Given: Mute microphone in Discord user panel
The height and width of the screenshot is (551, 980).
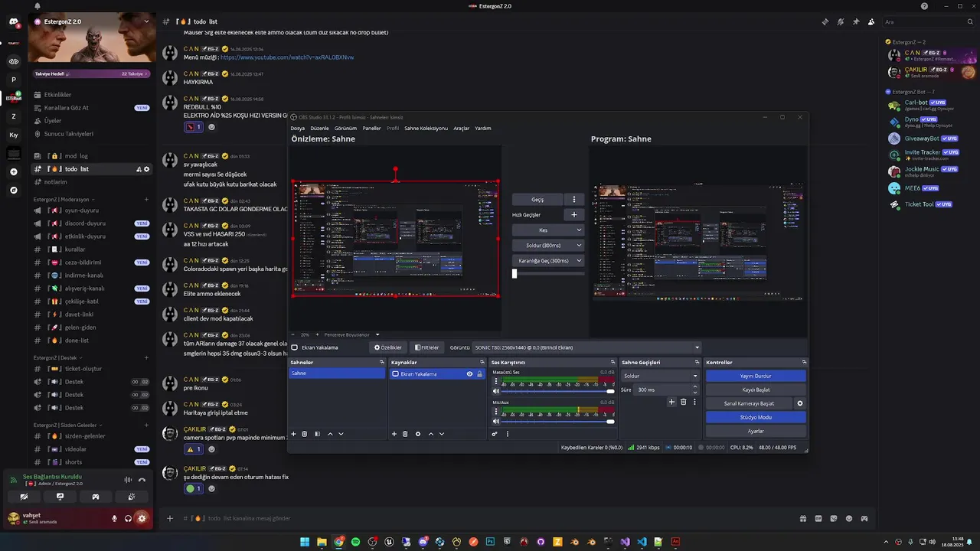Looking at the screenshot, I should (115, 518).
